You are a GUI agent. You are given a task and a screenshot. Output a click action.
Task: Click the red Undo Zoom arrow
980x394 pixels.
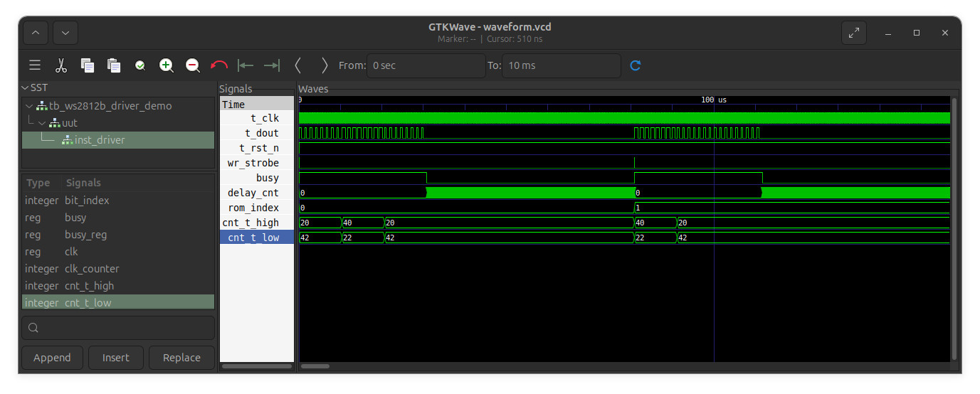(219, 65)
